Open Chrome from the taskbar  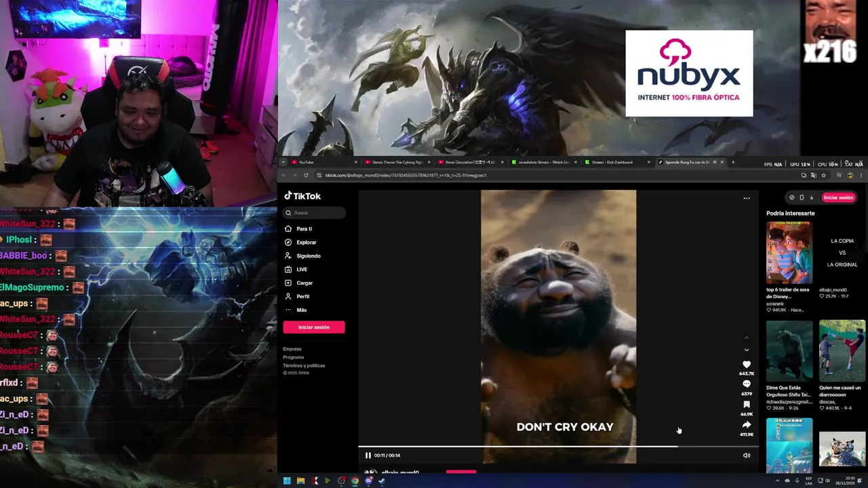[x=355, y=481]
